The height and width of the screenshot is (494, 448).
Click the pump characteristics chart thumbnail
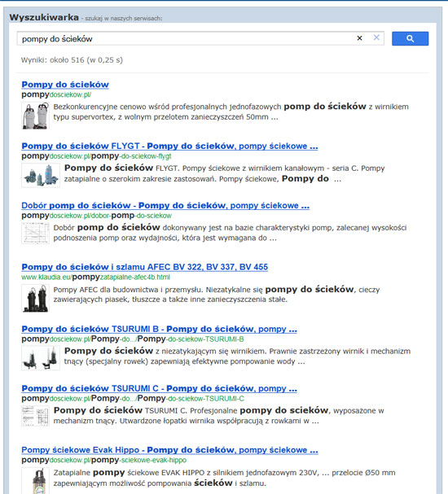click(x=35, y=233)
